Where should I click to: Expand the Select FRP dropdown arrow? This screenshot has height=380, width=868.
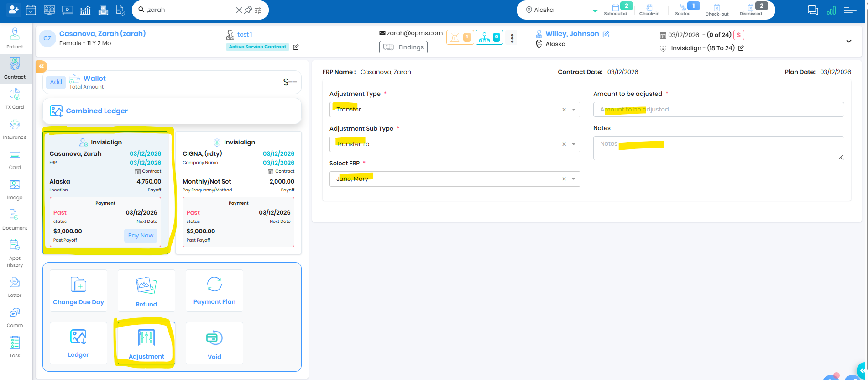(x=574, y=179)
